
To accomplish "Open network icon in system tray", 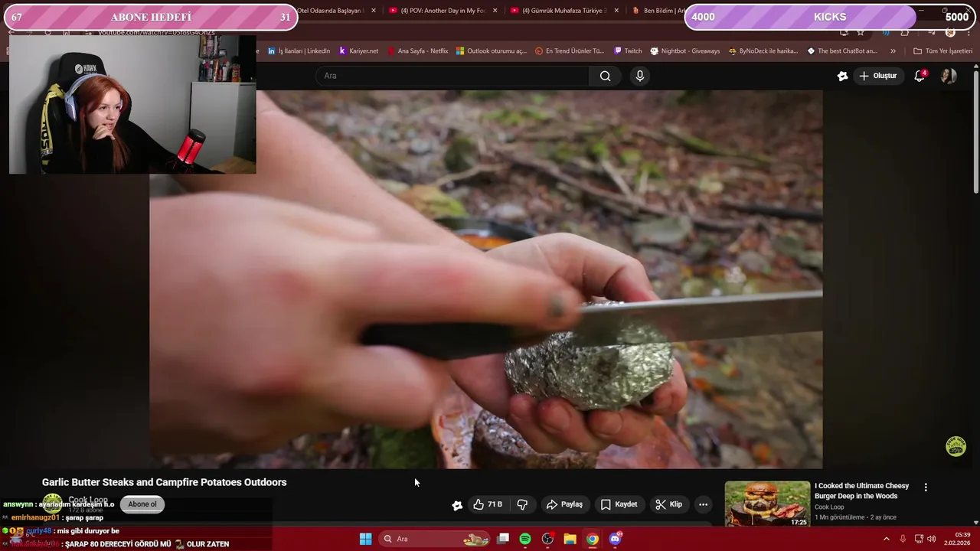I will point(917,539).
